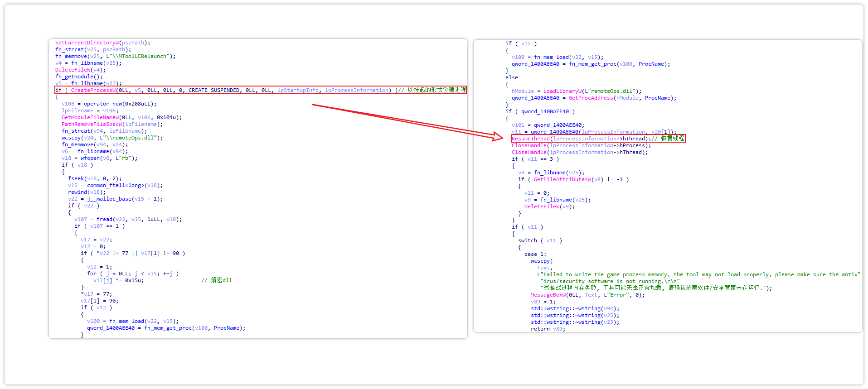Screen dimensions: 868x389
Task: Select the v17 = v22 assignment
Action: [96, 240]
